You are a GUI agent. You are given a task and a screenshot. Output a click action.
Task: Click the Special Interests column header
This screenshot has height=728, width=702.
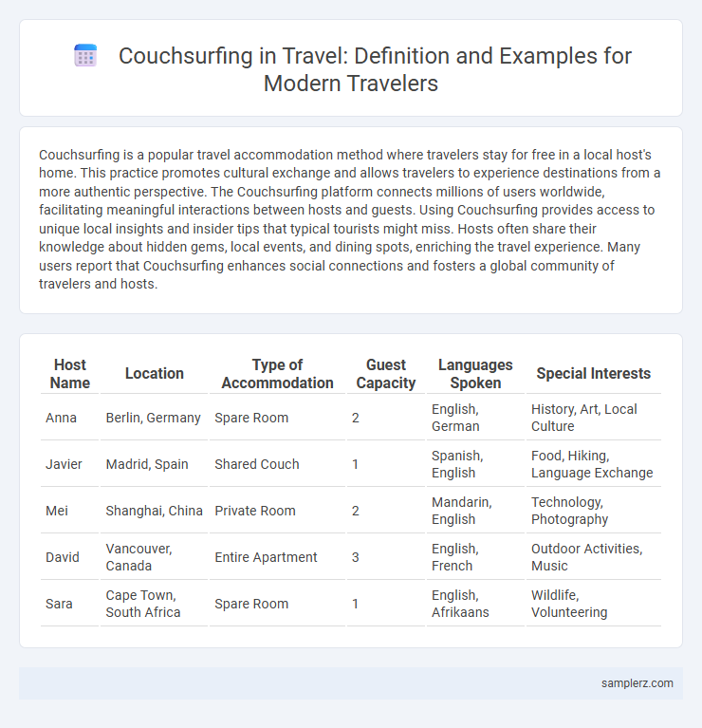pyautogui.click(x=594, y=374)
